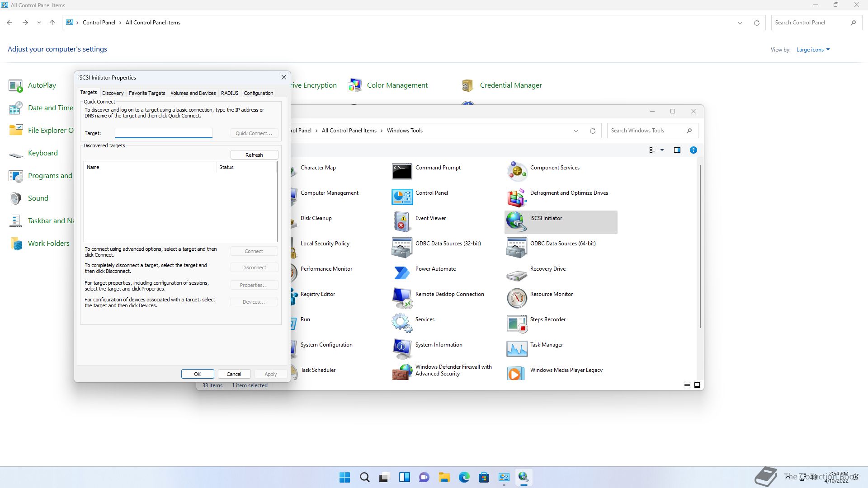868x488 pixels.
Task: Open the View by Large icons dropdown
Action: click(813, 50)
